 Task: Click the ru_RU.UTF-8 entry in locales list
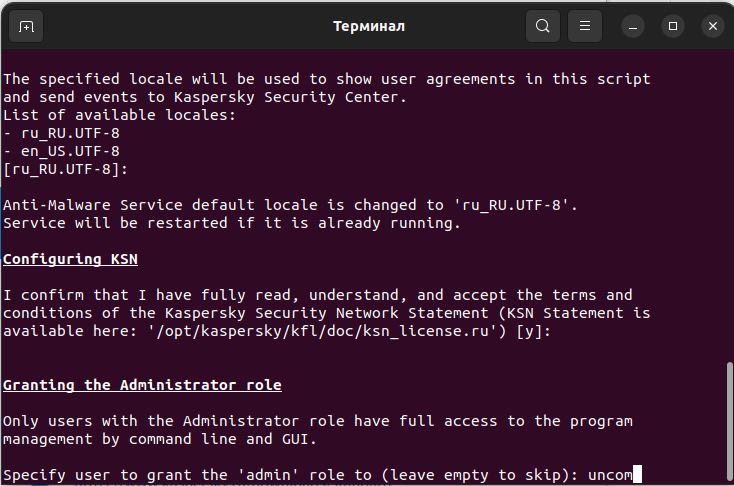70,133
